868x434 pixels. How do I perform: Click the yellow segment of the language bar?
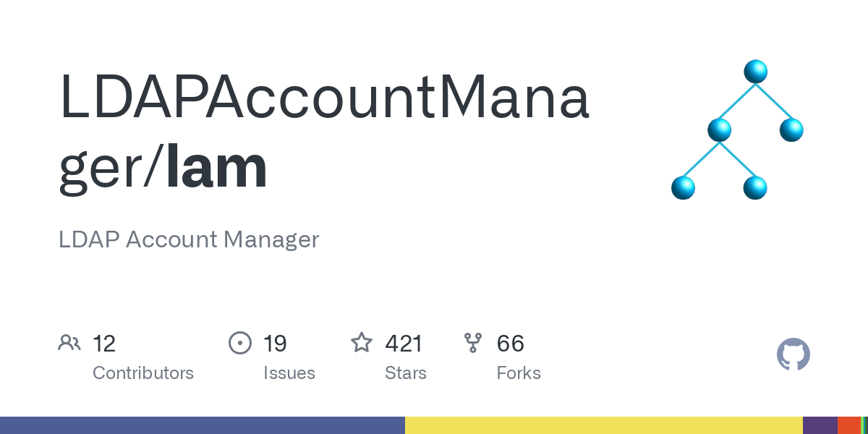pyautogui.click(x=604, y=425)
